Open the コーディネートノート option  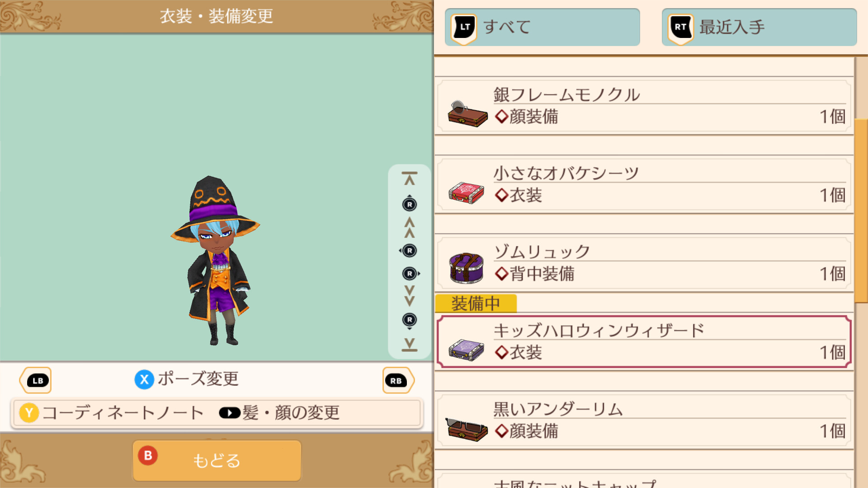click(x=112, y=413)
